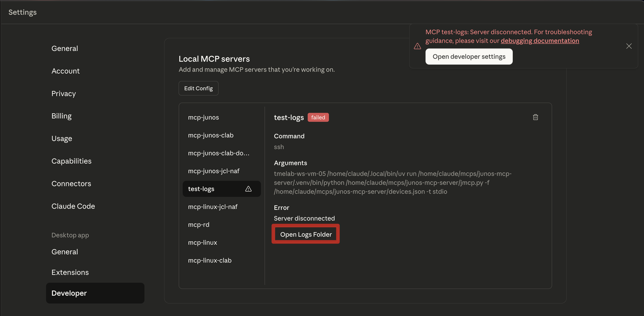644x316 pixels.
Task: Open General under Desktop app
Action: [95, 252]
